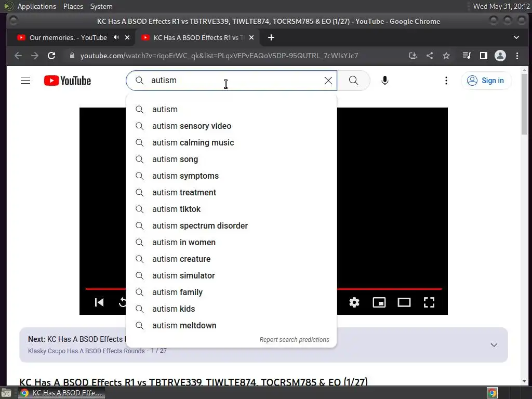Open the media control icon in Chrome
Screen dimensions: 532x399
[467, 56]
